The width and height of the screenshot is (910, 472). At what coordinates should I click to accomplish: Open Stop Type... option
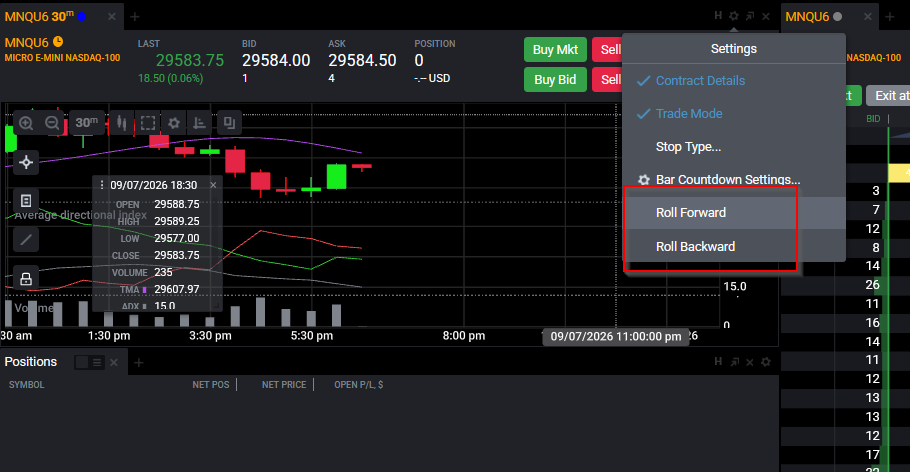click(x=734, y=147)
